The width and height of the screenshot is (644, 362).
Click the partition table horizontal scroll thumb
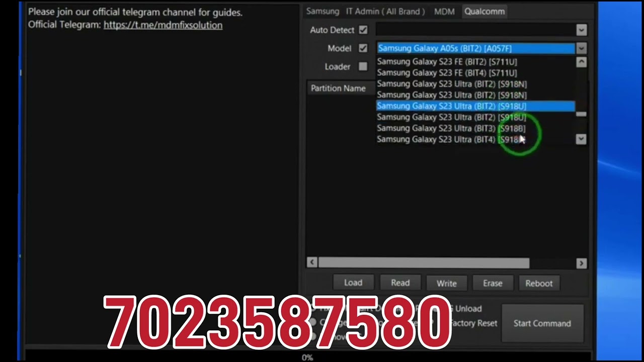(x=424, y=263)
